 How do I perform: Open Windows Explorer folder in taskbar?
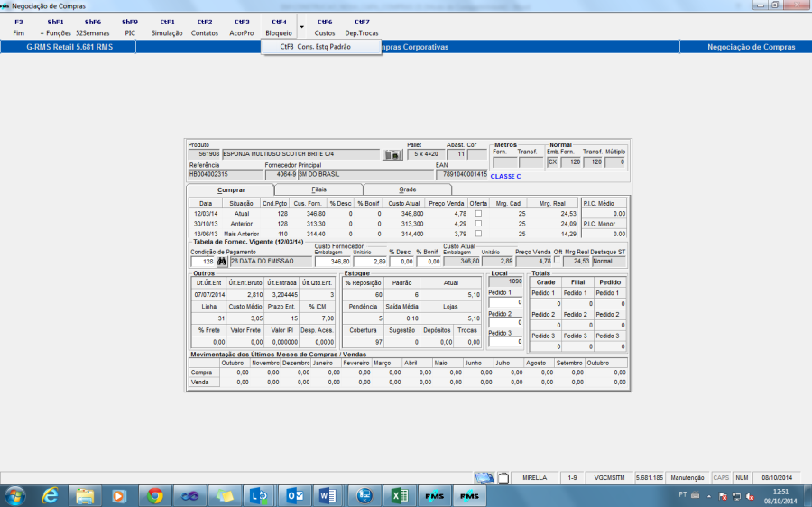tap(85, 495)
